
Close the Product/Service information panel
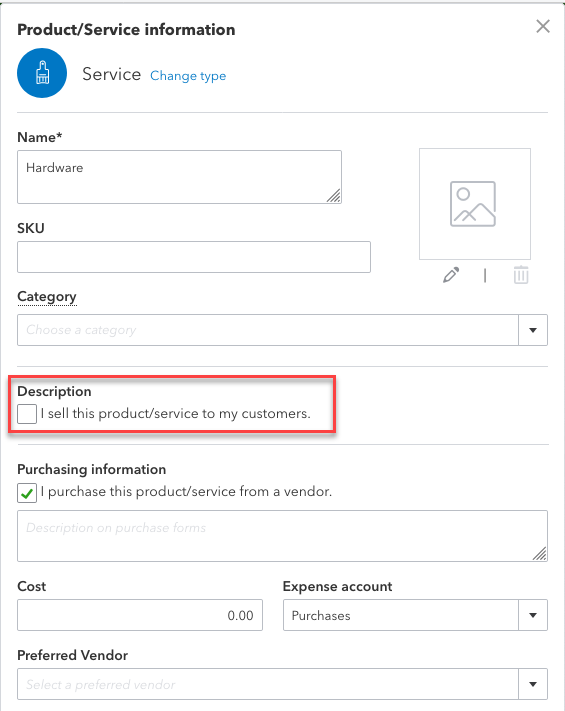pos(543,26)
